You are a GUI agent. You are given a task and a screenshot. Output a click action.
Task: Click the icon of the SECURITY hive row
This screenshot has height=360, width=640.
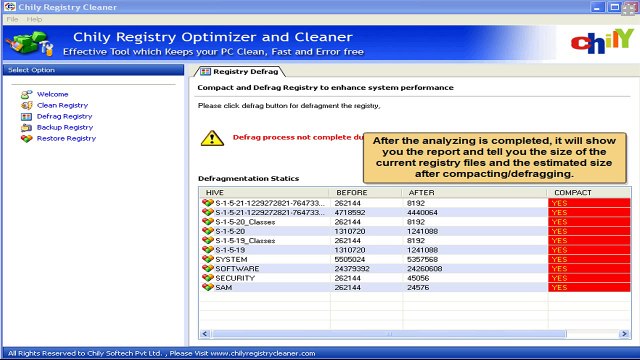tap(208, 278)
